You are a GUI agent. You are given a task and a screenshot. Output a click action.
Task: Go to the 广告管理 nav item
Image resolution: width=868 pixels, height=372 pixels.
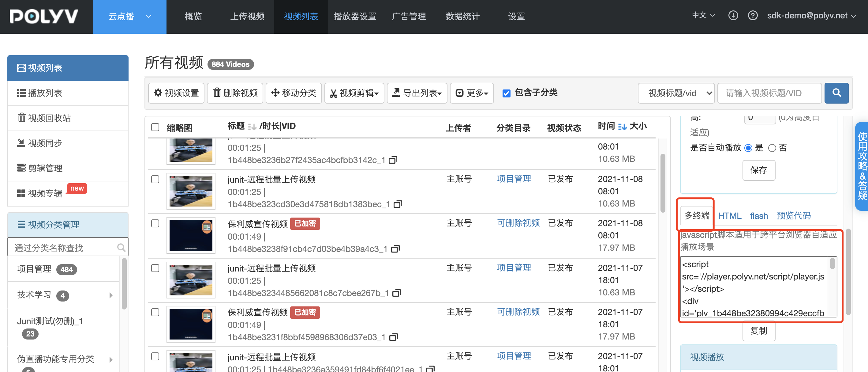click(409, 17)
